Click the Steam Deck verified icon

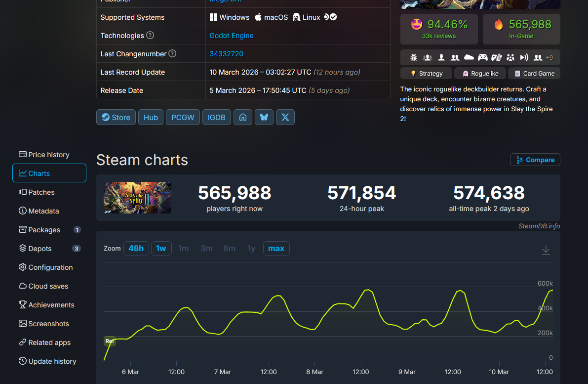click(x=330, y=17)
